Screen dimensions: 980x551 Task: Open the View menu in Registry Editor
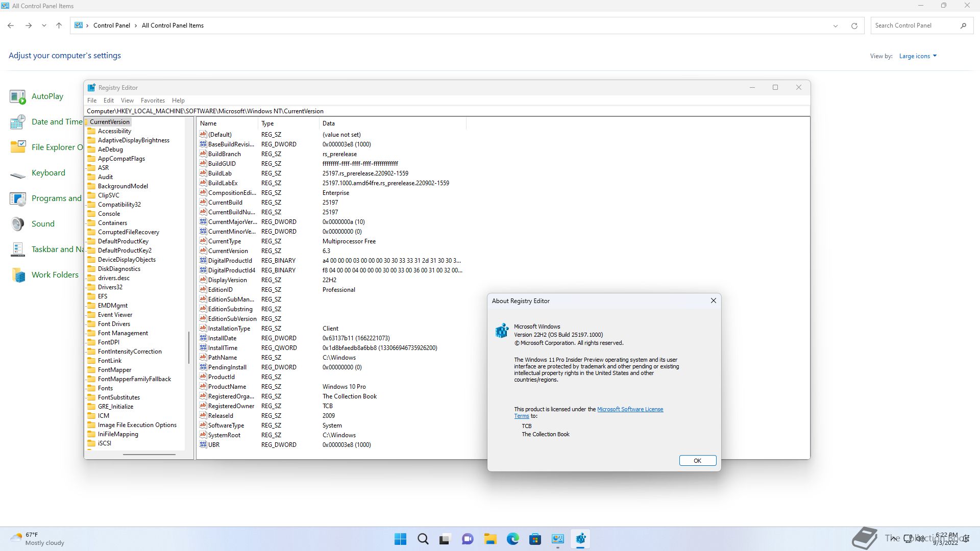(x=127, y=101)
